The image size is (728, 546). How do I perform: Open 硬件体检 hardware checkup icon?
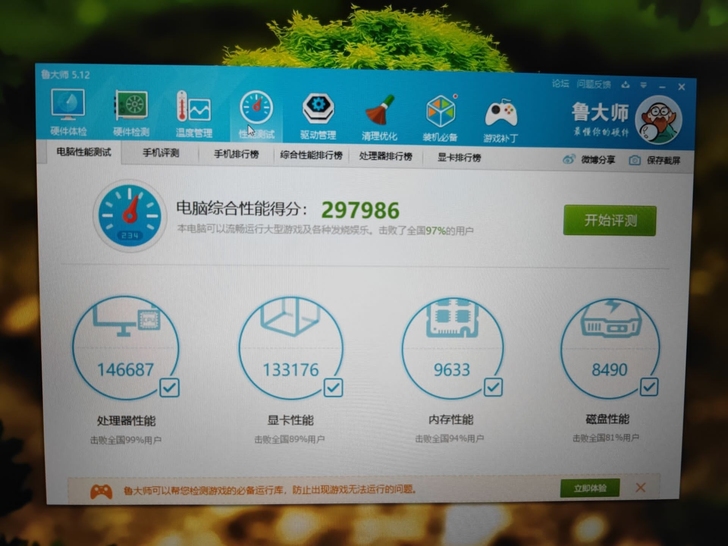pyautogui.click(x=68, y=112)
